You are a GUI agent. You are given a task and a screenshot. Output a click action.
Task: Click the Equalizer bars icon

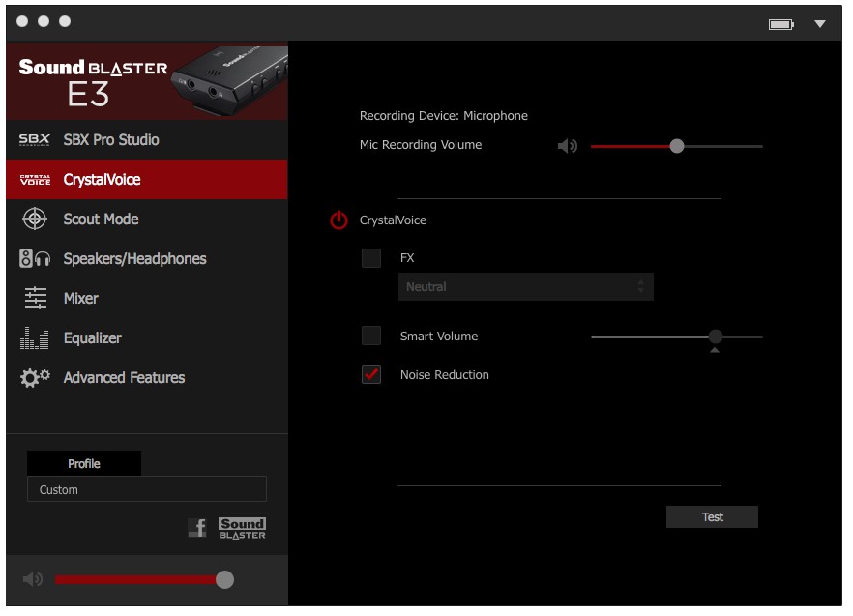tap(35, 338)
